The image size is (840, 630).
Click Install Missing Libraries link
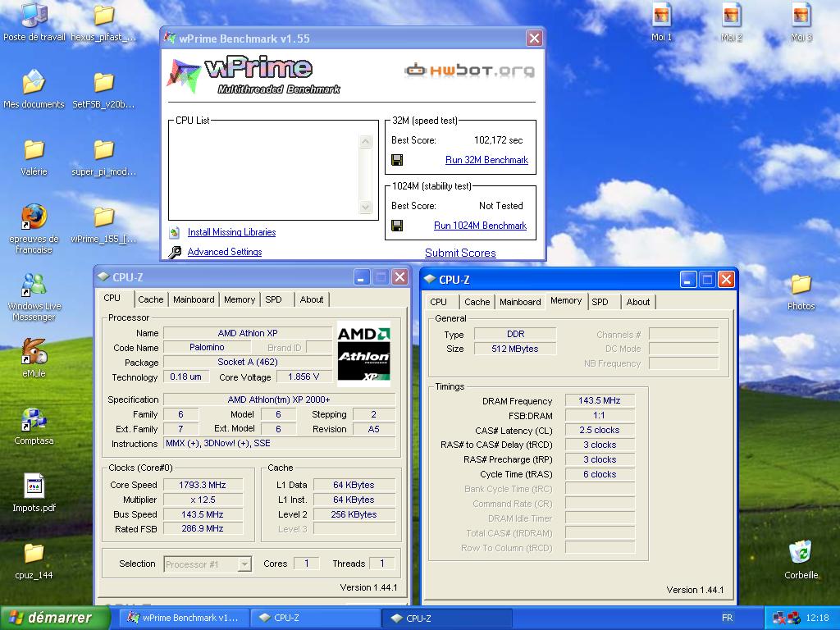coord(231,232)
